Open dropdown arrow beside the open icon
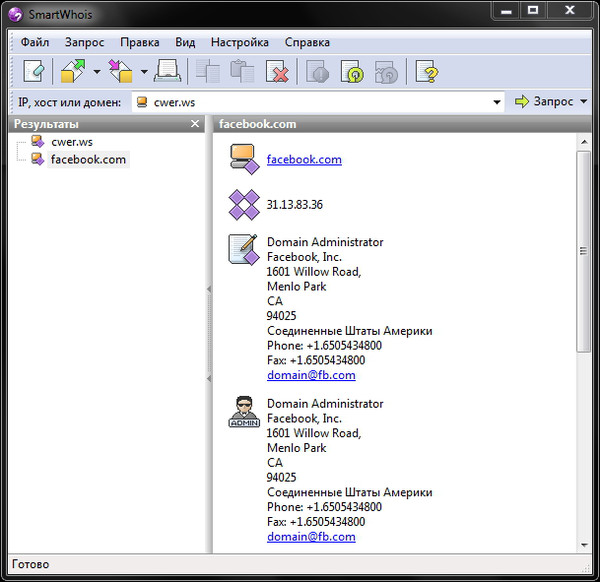The image size is (600, 582). pyautogui.click(x=96, y=71)
